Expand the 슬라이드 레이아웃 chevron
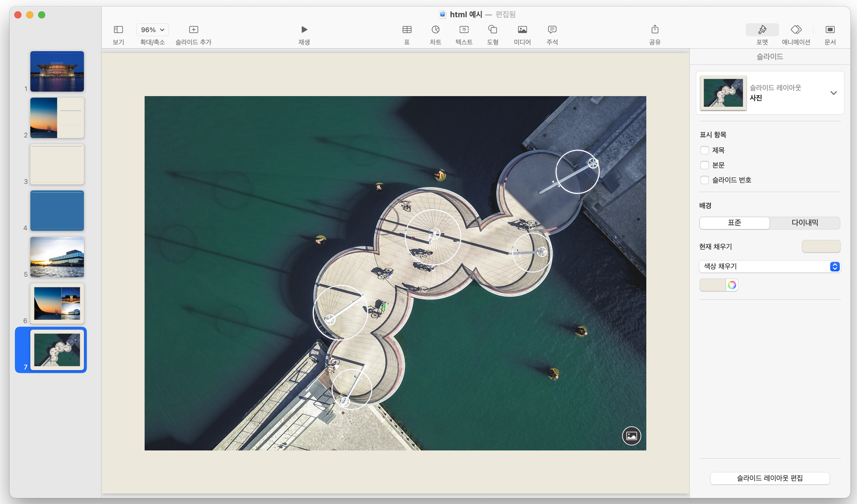The height and width of the screenshot is (504, 857). coord(833,93)
